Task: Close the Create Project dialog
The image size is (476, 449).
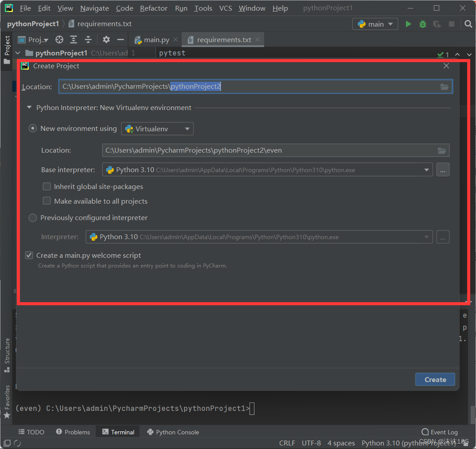Action: point(446,66)
